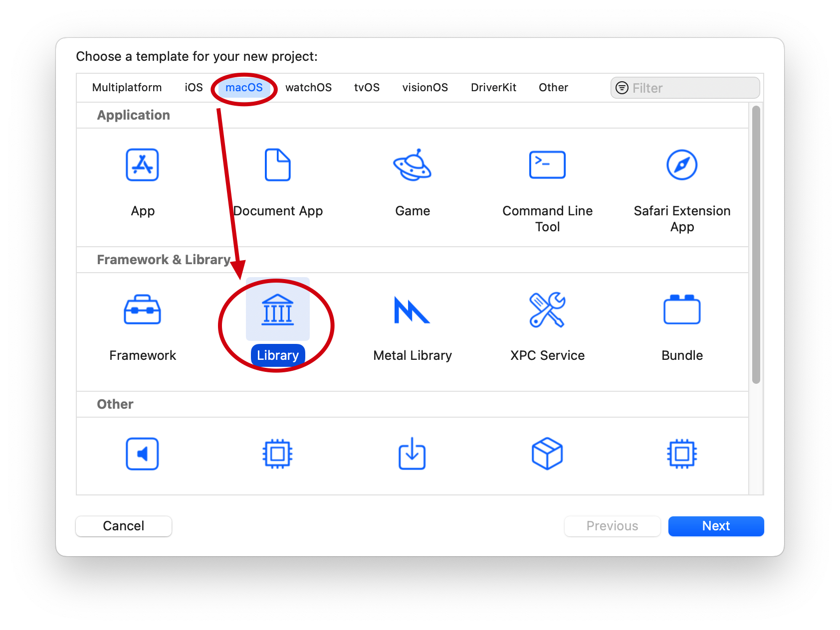Open the visionOS tab
This screenshot has height=630, width=840.
click(425, 88)
